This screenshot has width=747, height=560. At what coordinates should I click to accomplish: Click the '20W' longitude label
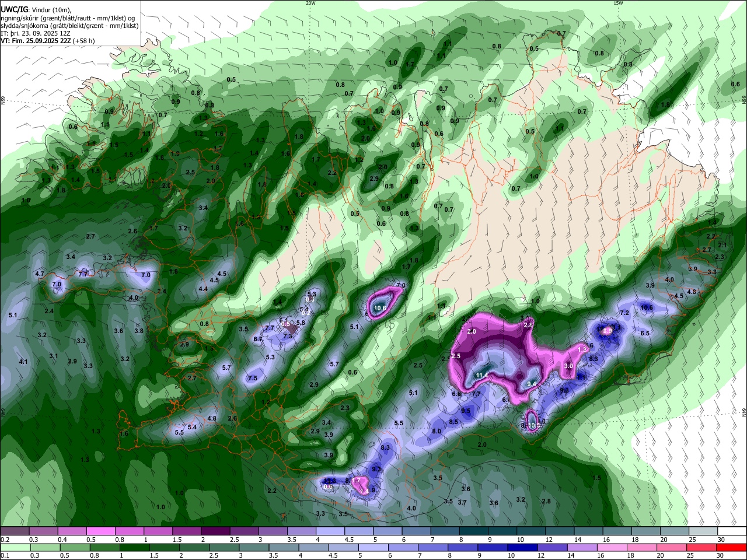point(310,3)
